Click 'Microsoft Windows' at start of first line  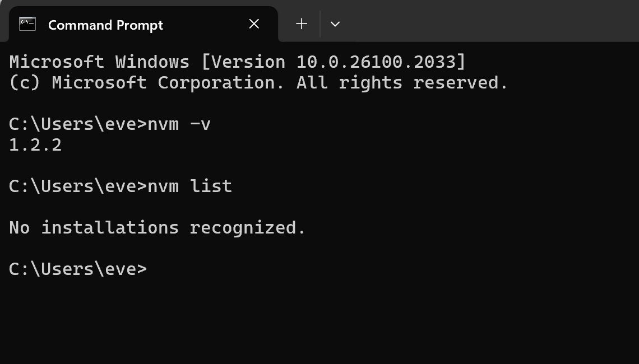coord(99,62)
